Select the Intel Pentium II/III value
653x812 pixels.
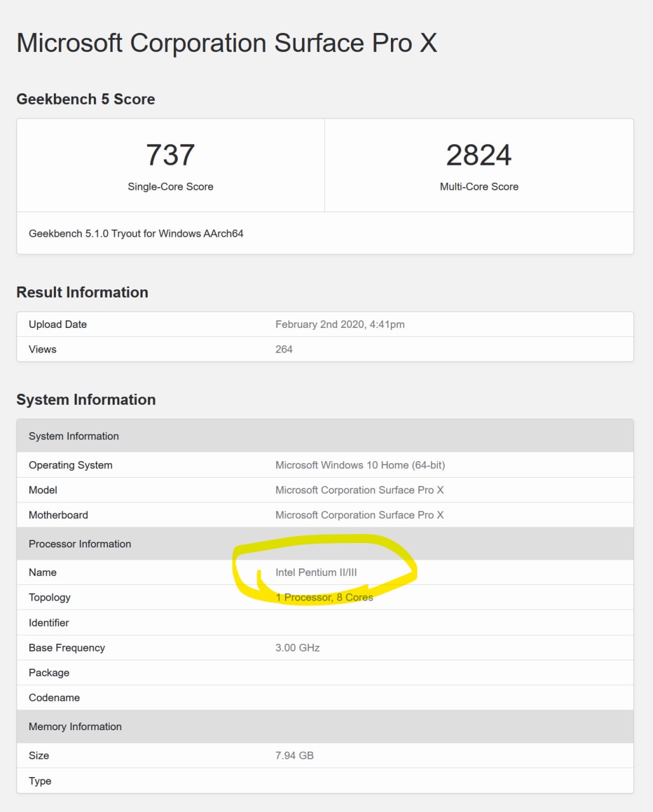pos(316,572)
